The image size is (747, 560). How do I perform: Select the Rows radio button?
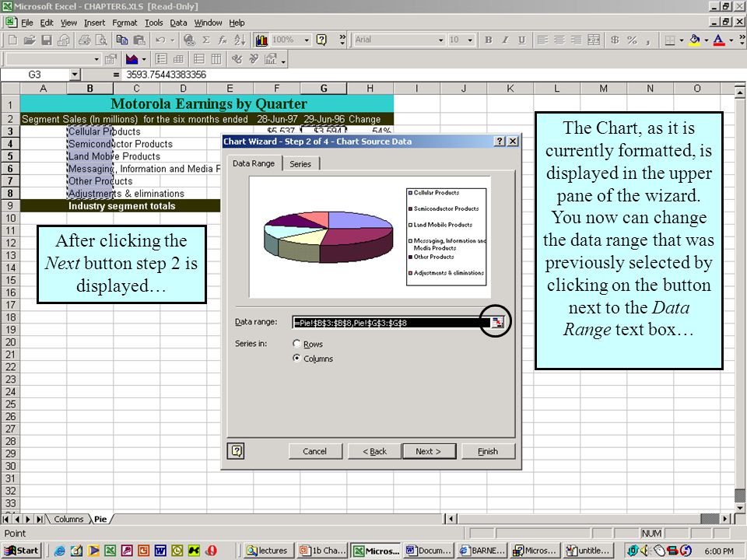coord(296,343)
